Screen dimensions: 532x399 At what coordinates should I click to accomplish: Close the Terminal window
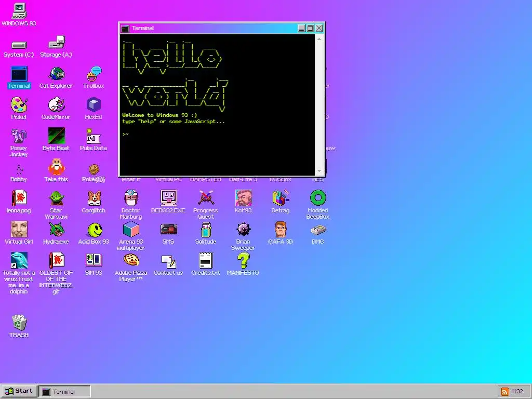(320, 28)
